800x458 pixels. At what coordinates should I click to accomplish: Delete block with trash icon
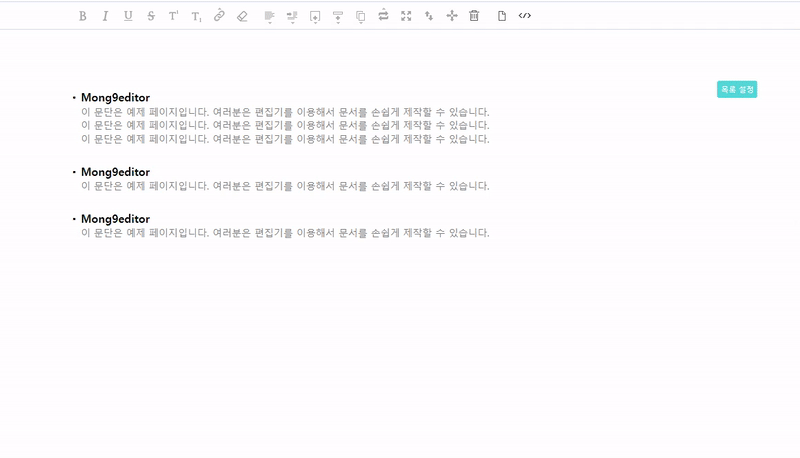click(474, 16)
